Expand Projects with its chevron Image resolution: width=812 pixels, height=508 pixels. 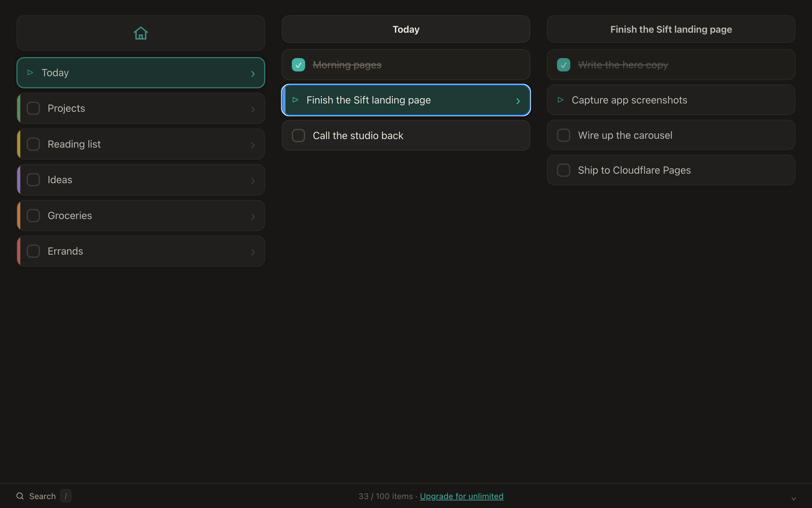pyautogui.click(x=253, y=109)
